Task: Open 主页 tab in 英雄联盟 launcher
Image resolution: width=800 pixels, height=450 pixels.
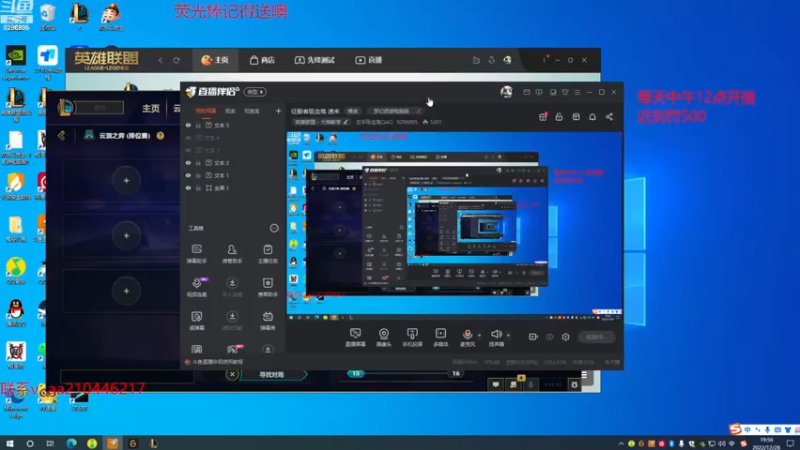Action: [x=215, y=60]
